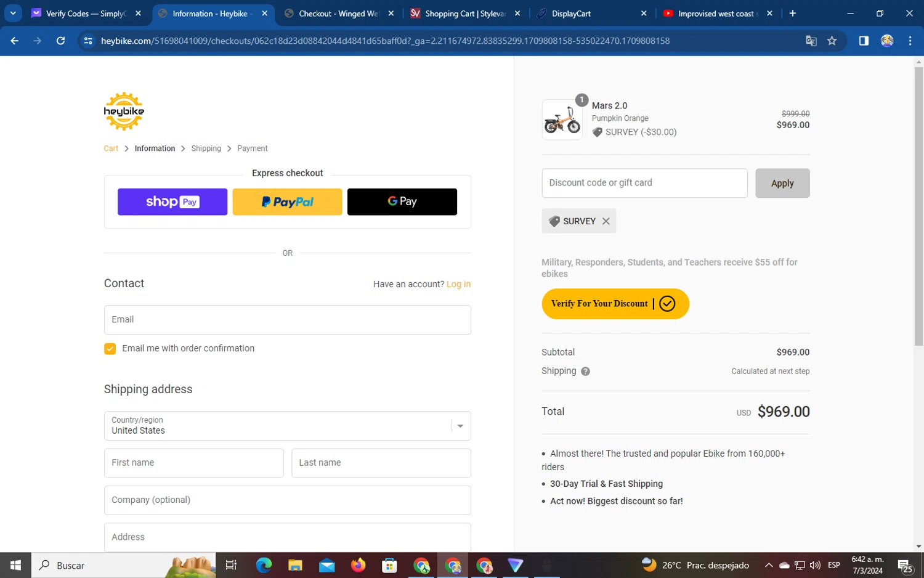Open the Heybike logo homepage link

[124, 112]
